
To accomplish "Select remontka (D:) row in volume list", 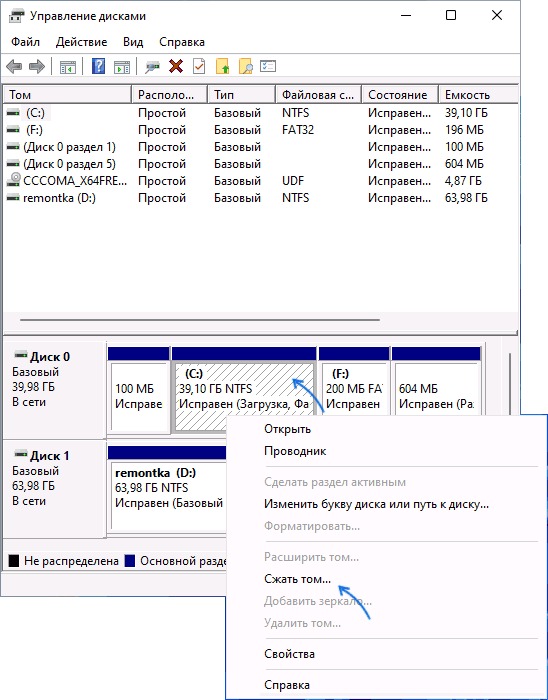I will click(x=260, y=198).
